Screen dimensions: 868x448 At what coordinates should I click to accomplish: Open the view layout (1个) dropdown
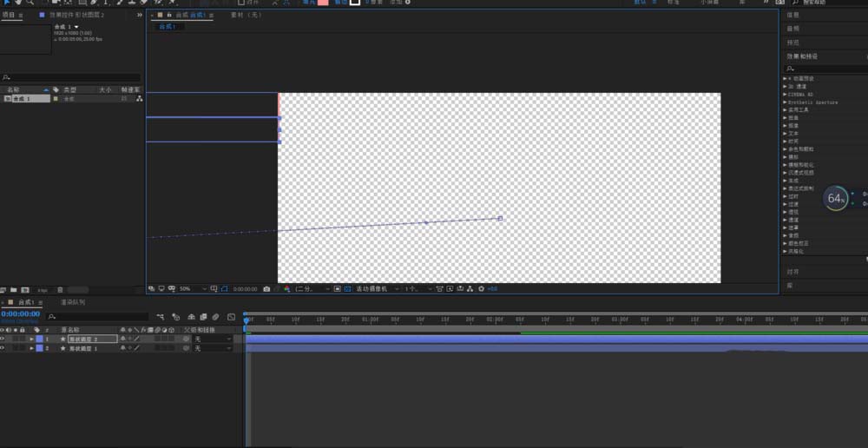418,288
